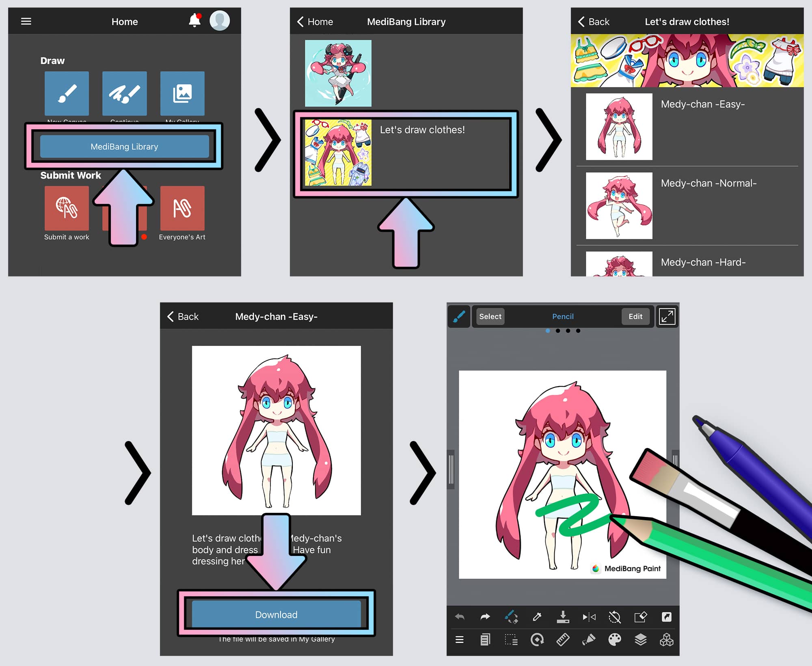Tap the Medy-chan -Normal- thumbnail image
This screenshot has width=812, height=666.
click(619, 205)
